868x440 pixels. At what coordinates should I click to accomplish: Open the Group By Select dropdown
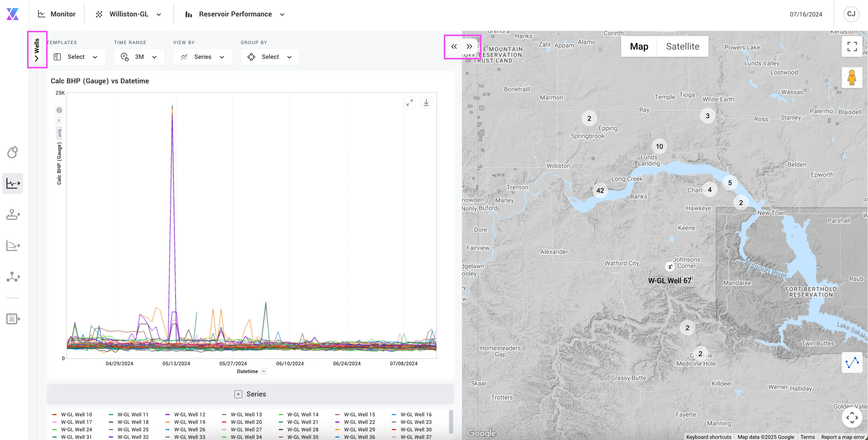pyautogui.click(x=270, y=57)
